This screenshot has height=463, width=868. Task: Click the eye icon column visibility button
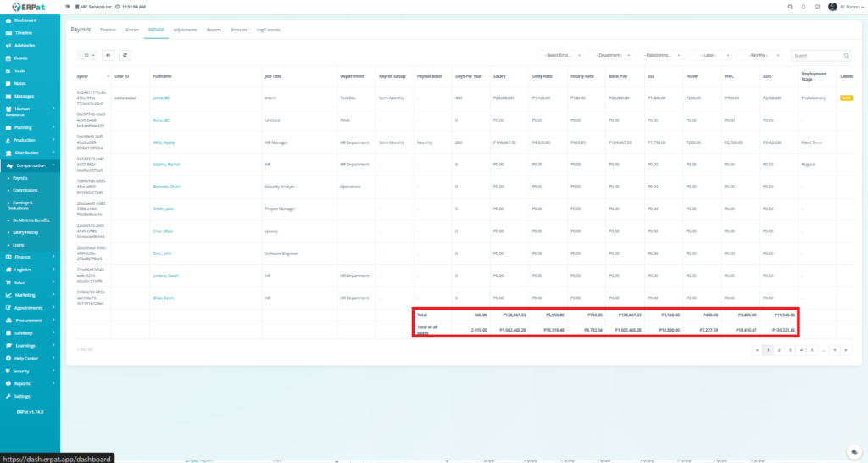(x=108, y=54)
